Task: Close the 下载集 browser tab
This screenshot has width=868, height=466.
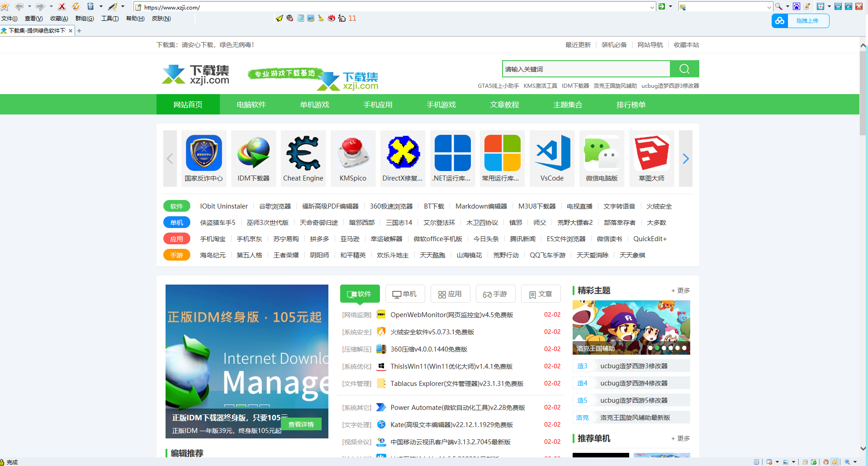Action: [x=71, y=31]
